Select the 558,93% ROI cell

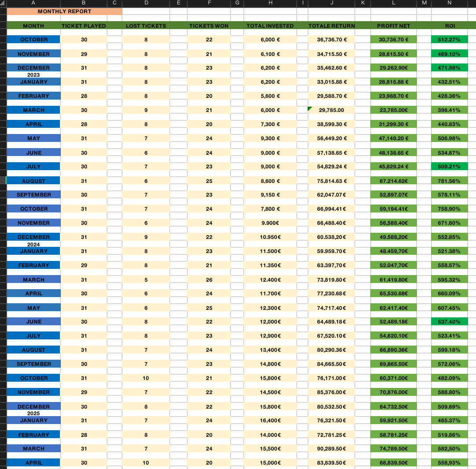tap(449, 463)
